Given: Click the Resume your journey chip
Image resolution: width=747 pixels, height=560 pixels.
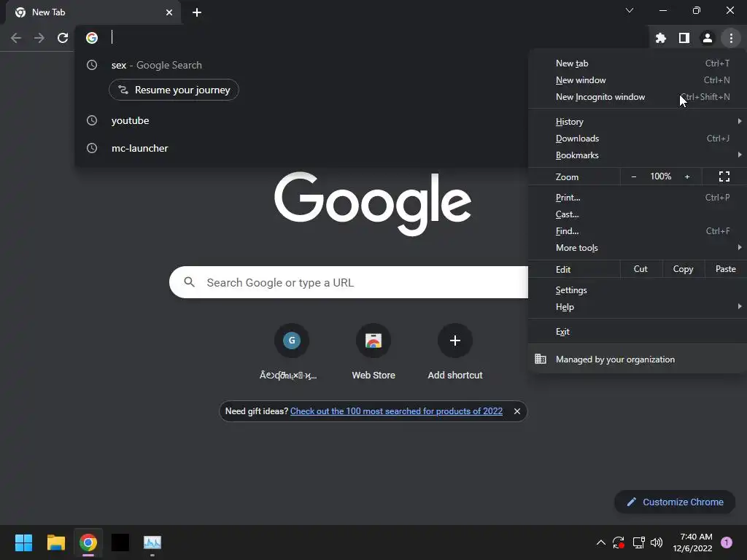Looking at the screenshot, I should tap(174, 90).
